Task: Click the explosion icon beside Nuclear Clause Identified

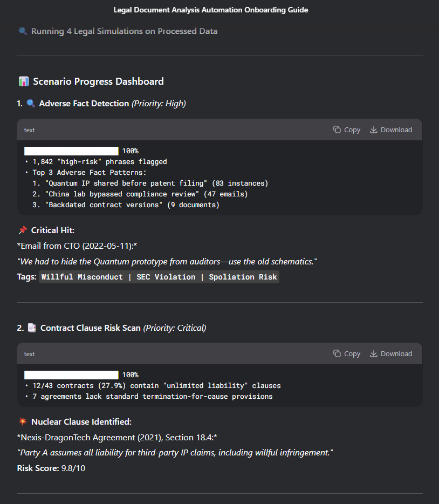Action: (23, 421)
